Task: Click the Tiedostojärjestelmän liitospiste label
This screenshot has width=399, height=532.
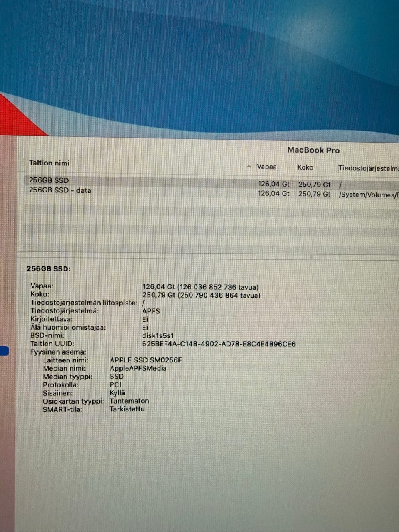Action: pos(84,303)
